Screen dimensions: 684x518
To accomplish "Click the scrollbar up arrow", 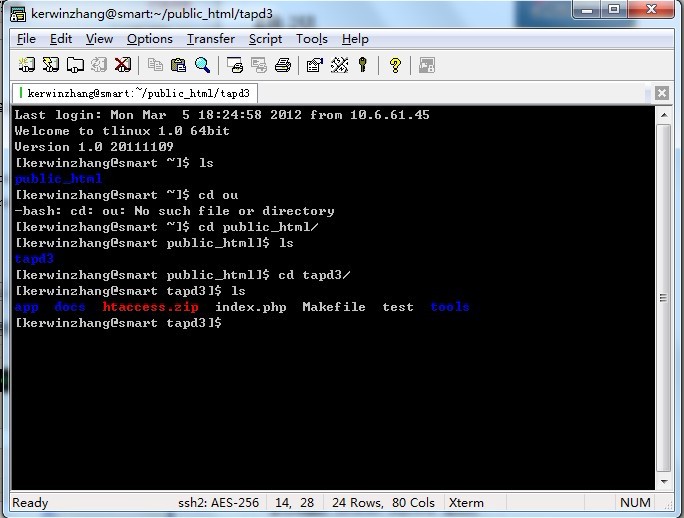I will 664,115.
